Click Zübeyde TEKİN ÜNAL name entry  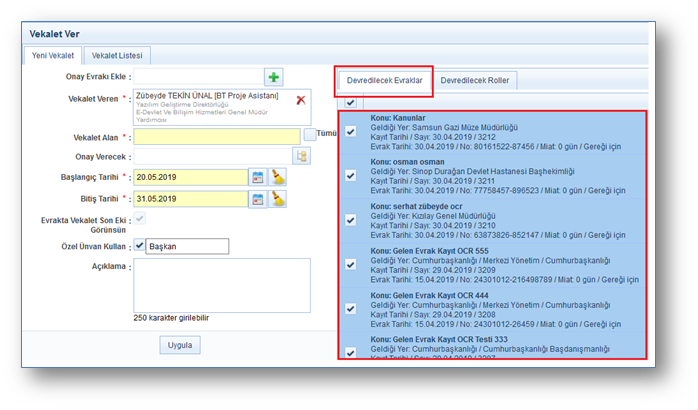(207, 96)
